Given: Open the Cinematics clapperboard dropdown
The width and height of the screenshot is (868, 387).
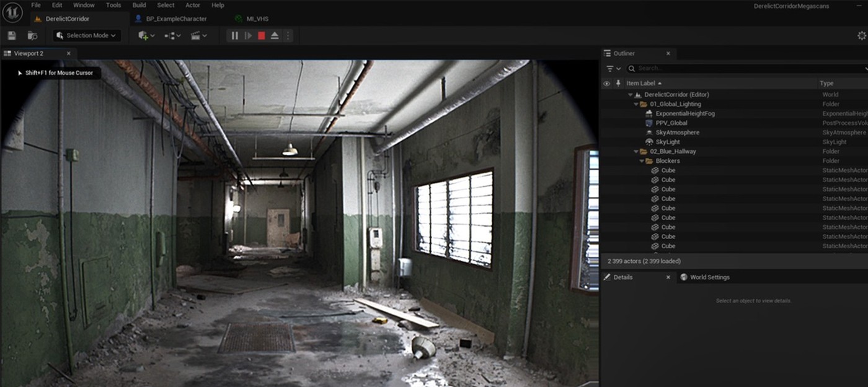Looking at the screenshot, I should point(199,36).
